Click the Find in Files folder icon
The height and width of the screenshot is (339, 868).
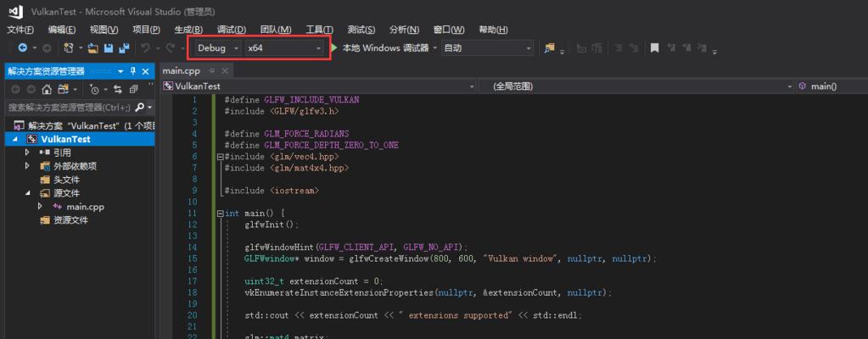pos(549,48)
